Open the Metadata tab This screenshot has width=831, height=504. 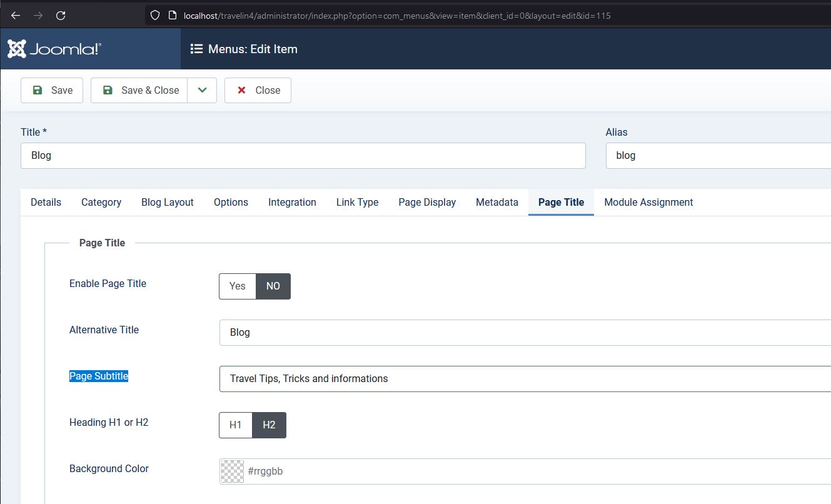pos(497,202)
